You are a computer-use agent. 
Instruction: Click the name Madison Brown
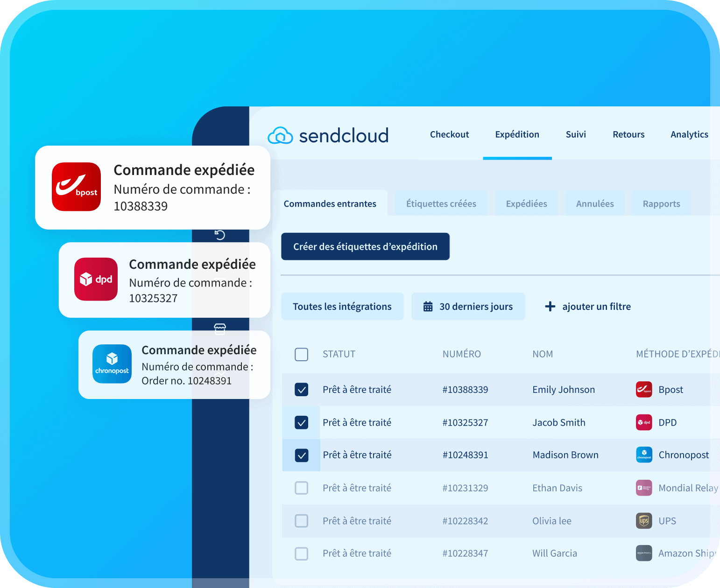565,455
